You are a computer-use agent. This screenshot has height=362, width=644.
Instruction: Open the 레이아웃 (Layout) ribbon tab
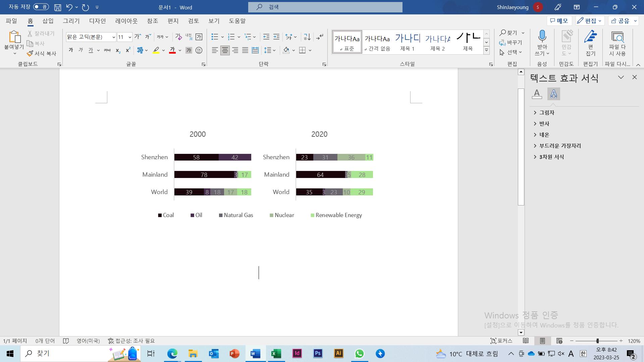[126, 21]
